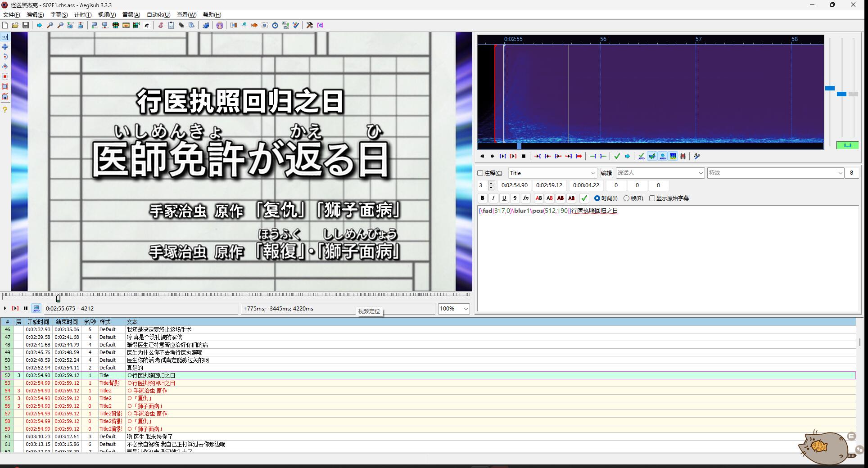The image size is (868, 468).
Task: Open subtitles with the folder icon
Action: 15,25
